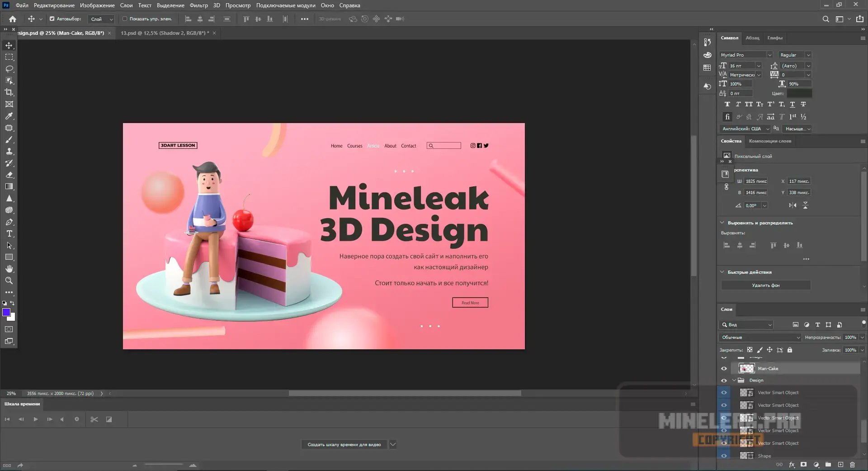Click the add layer mask icon
This screenshot has height=471, width=868.
click(x=803, y=465)
